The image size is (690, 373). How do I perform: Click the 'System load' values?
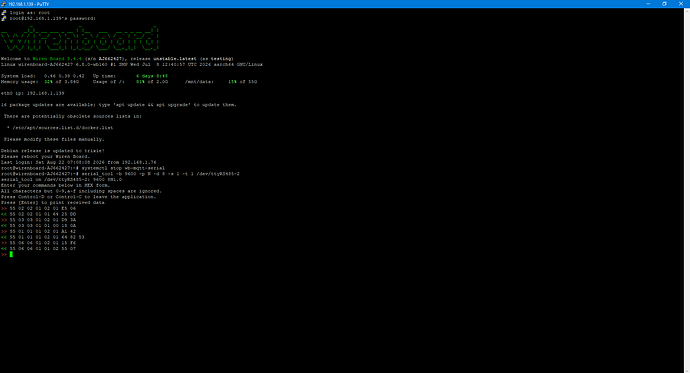64,76
